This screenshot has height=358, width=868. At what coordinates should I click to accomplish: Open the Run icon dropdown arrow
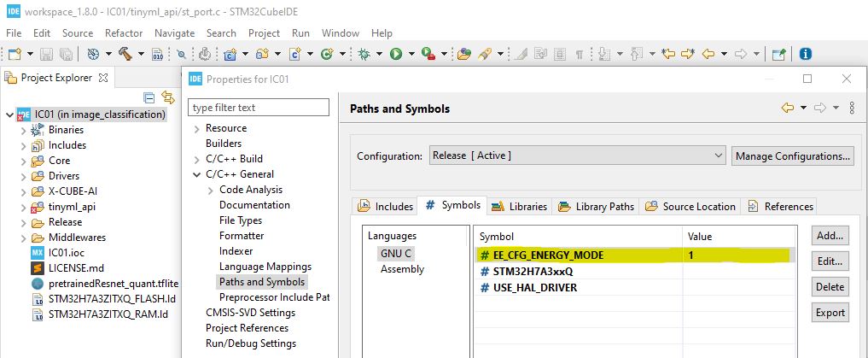point(411,54)
